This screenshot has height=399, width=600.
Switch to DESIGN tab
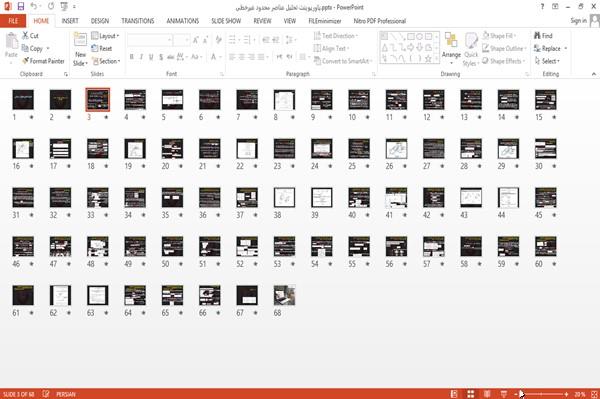click(99, 21)
